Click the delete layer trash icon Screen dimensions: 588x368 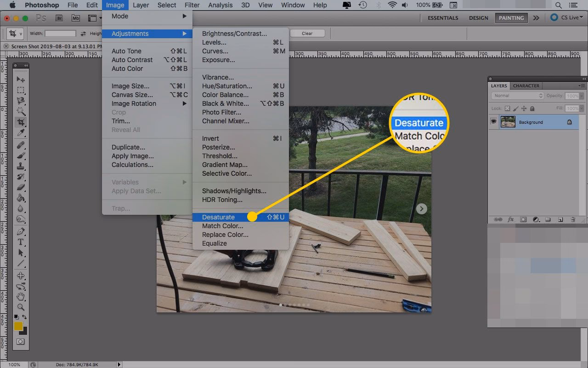coord(572,219)
